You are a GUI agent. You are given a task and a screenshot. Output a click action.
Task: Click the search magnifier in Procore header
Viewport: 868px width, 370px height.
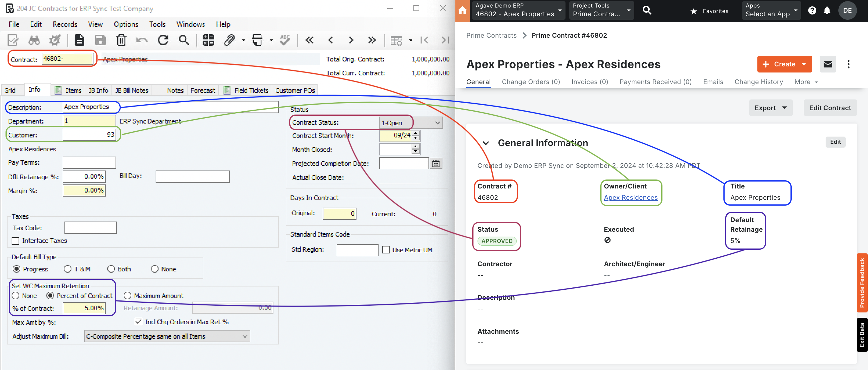pos(647,10)
